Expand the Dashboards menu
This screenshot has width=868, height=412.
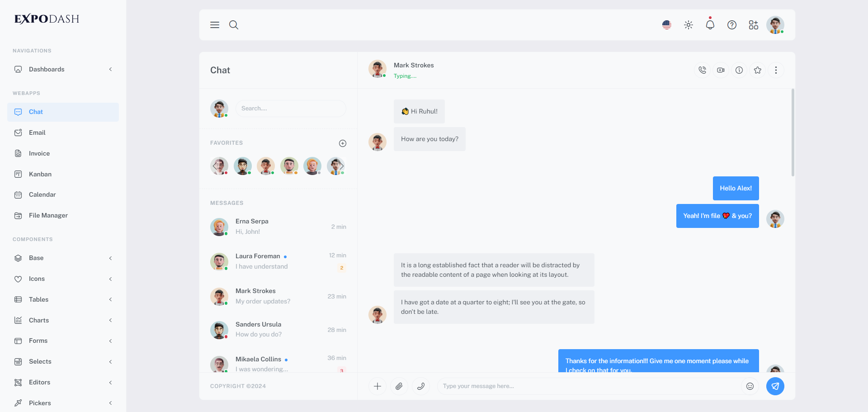click(63, 69)
